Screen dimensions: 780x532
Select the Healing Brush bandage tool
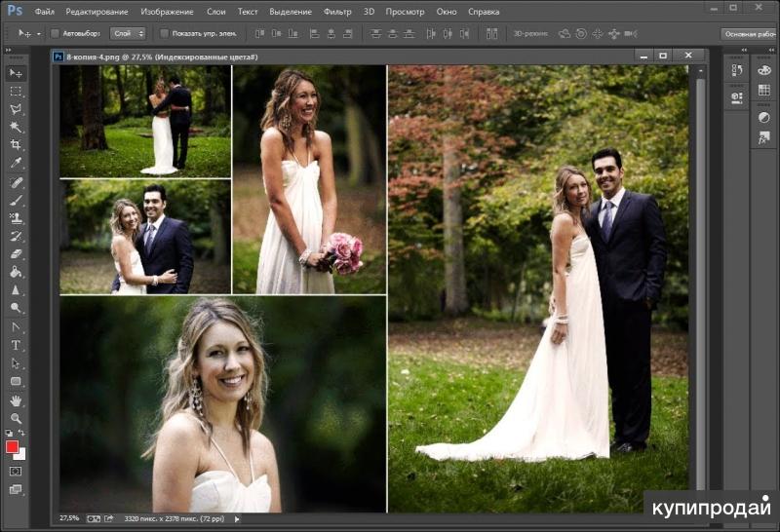click(16, 183)
